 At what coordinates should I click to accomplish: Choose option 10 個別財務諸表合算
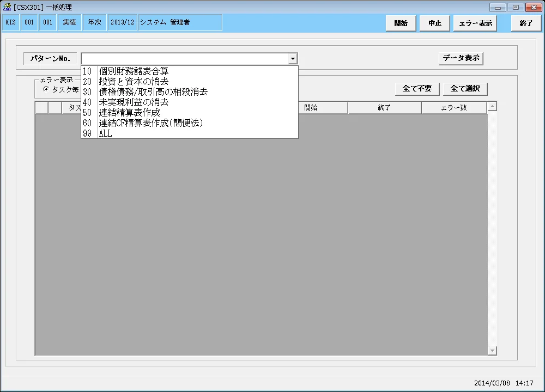pyautogui.click(x=190, y=71)
